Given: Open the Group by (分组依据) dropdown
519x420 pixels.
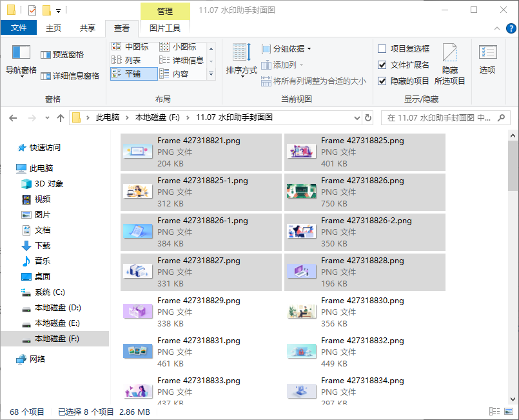Looking at the screenshot, I should tap(286, 48).
